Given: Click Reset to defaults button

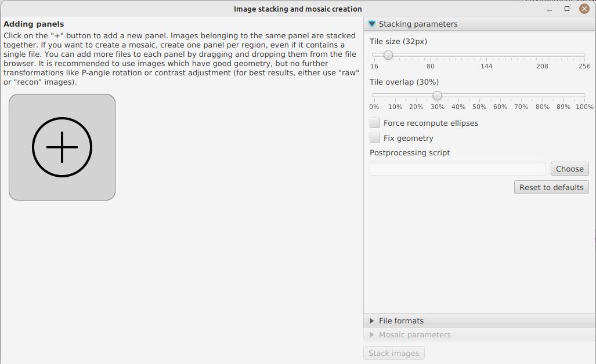Looking at the screenshot, I should (x=551, y=187).
